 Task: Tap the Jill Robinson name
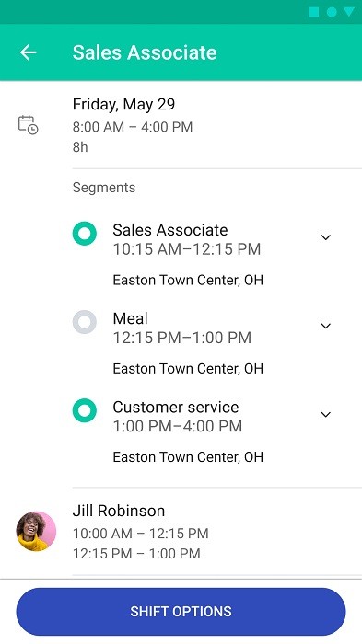pos(119,511)
